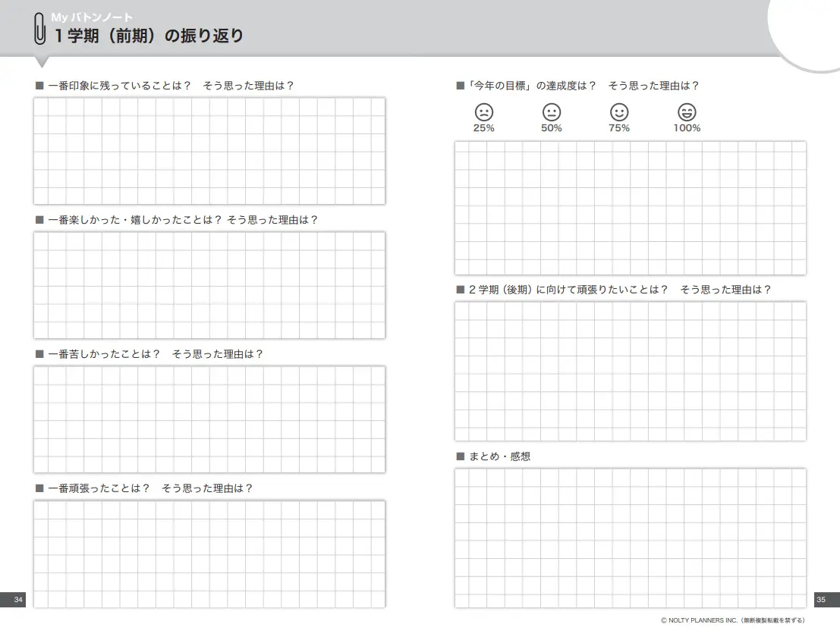The width and height of the screenshot is (840, 640).
Task: Click the square bullet before 一番苦しかったこと
Action: pyautogui.click(x=39, y=354)
